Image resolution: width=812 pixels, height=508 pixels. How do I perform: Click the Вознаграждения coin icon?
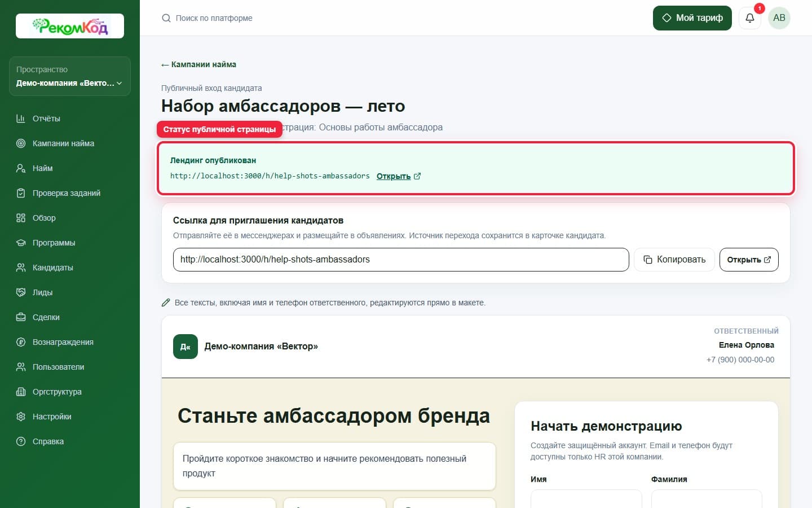(21, 342)
